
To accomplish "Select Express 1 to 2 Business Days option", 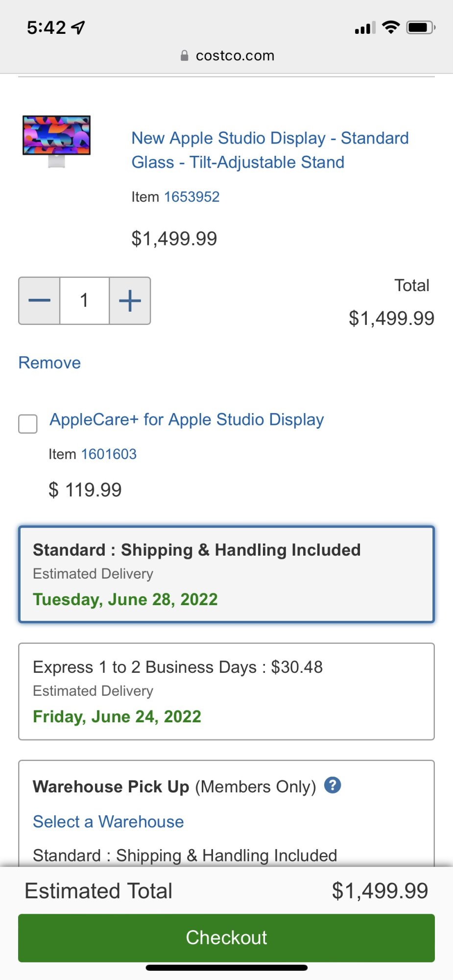I will click(226, 691).
